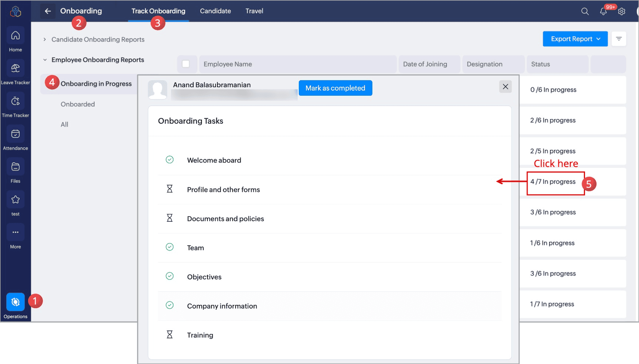The width and height of the screenshot is (639, 364).
Task: Click hourglass icon for Documents and policies
Action: tap(170, 218)
